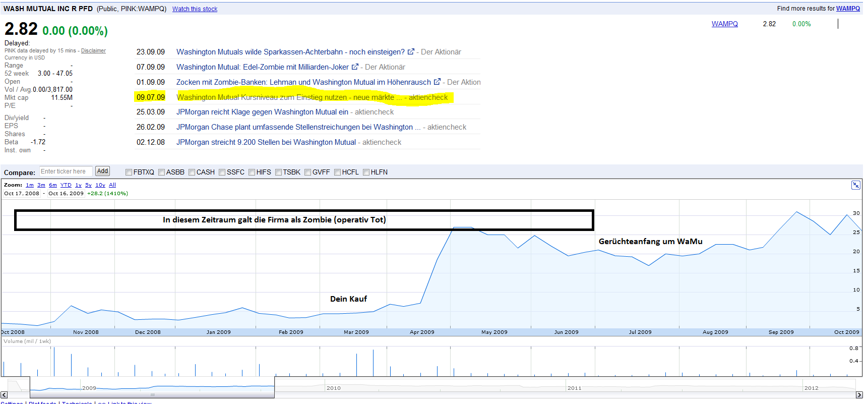868x404 pixels.
Task: Select the HIFS checkbox
Action: [252, 172]
